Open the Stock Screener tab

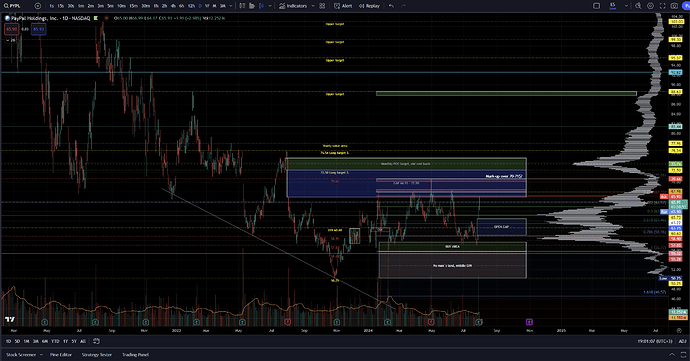[21, 354]
